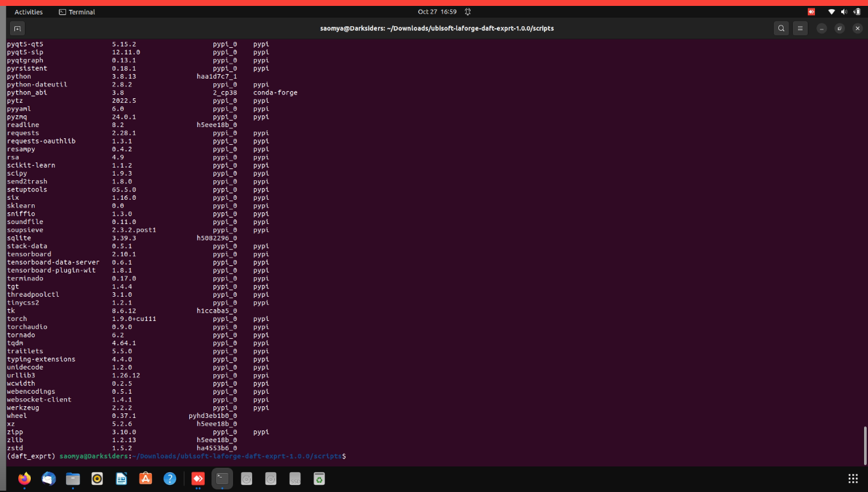Open the Trash from the dock
868x492 pixels.
tap(319, 478)
